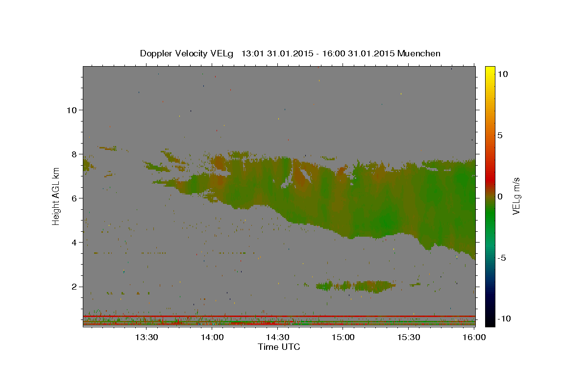
Task: Click the 'Time UTC' axis label
Action: click(279, 347)
